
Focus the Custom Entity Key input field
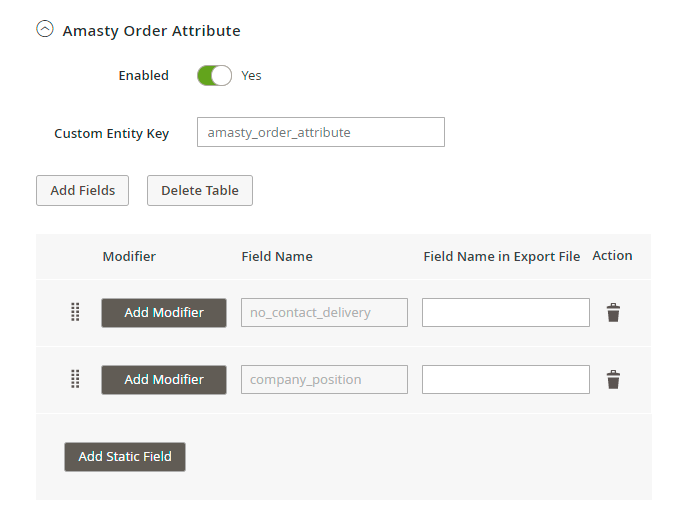point(320,133)
